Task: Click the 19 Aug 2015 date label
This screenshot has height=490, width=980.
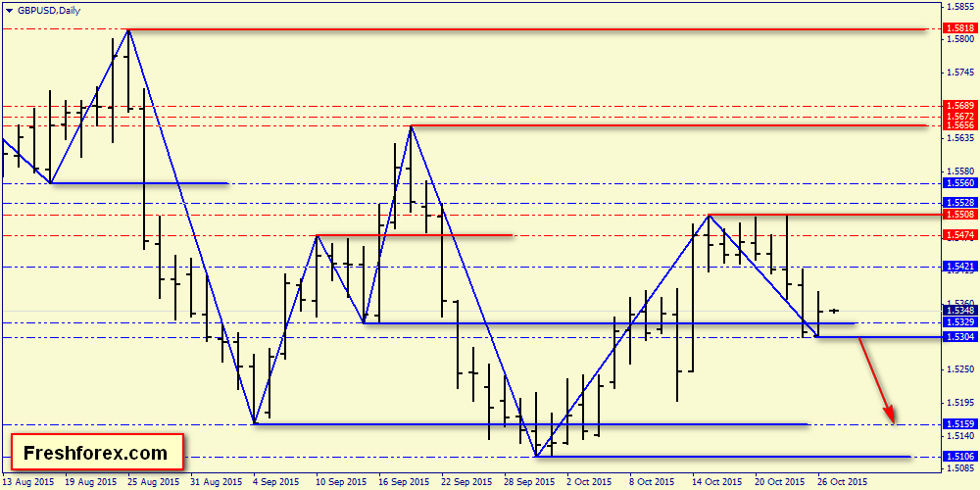Action: [x=90, y=482]
